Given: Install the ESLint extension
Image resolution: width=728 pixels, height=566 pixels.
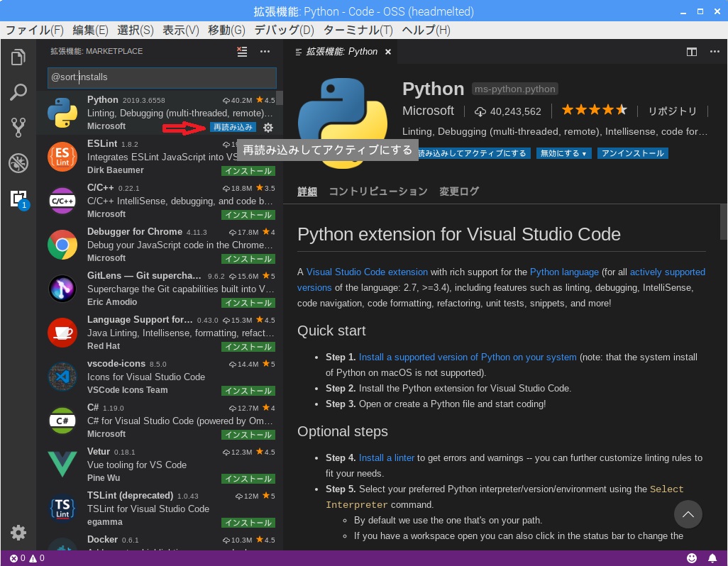Looking at the screenshot, I should 248,171.
